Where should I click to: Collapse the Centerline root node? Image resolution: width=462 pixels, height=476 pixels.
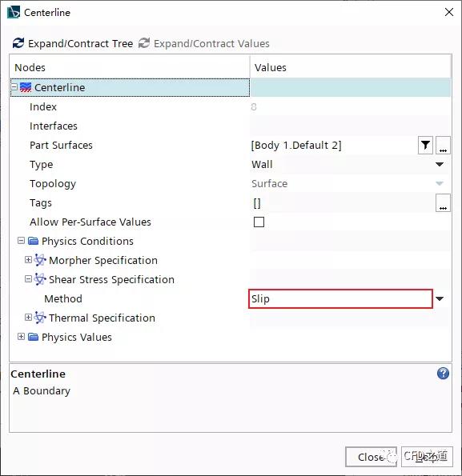pos(14,87)
